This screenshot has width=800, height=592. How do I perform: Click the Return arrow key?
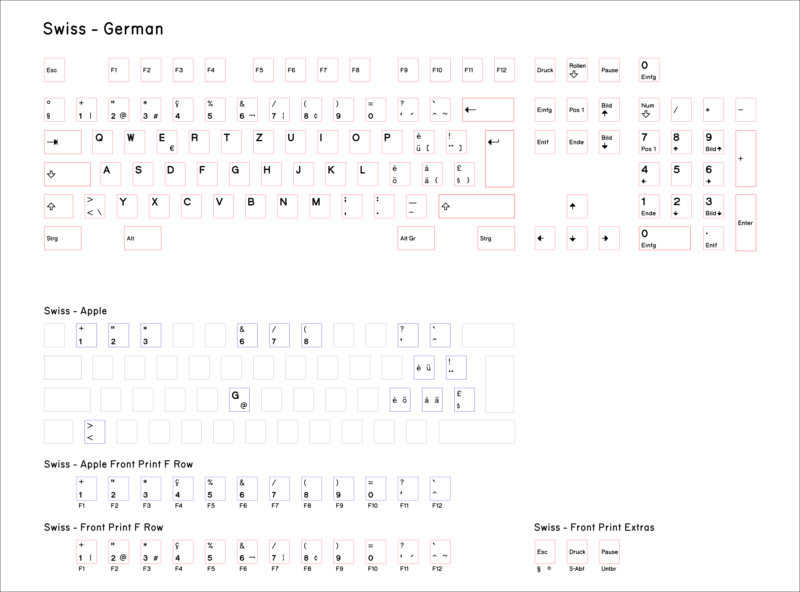[499, 158]
